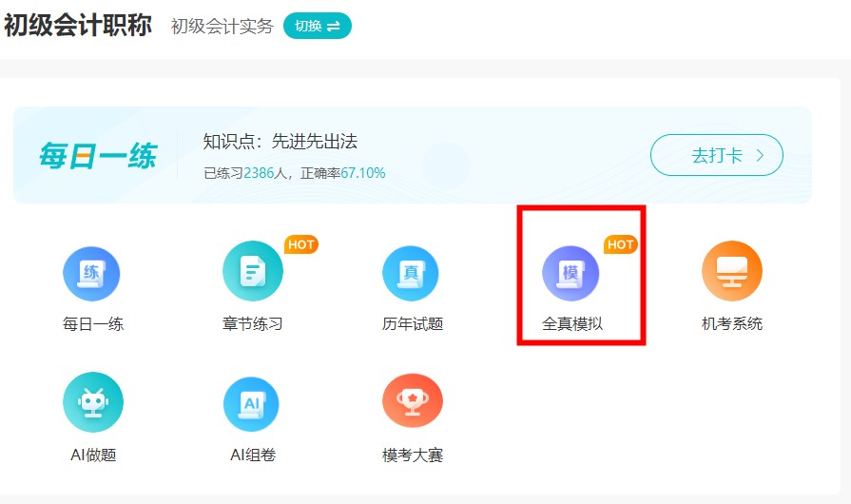The height and width of the screenshot is (504, 851).
Task: Click the 2386 practiced count number
Action: [x=259, y=173]
